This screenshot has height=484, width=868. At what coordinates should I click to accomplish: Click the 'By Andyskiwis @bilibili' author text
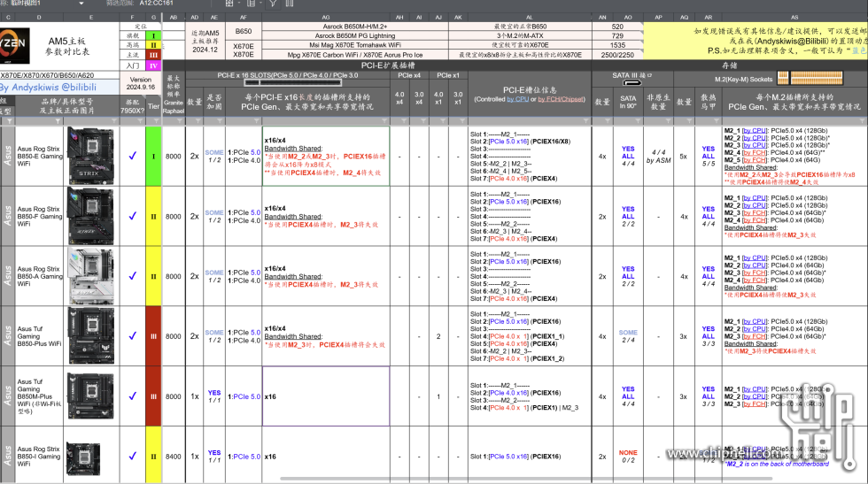(x=49, y=87)
